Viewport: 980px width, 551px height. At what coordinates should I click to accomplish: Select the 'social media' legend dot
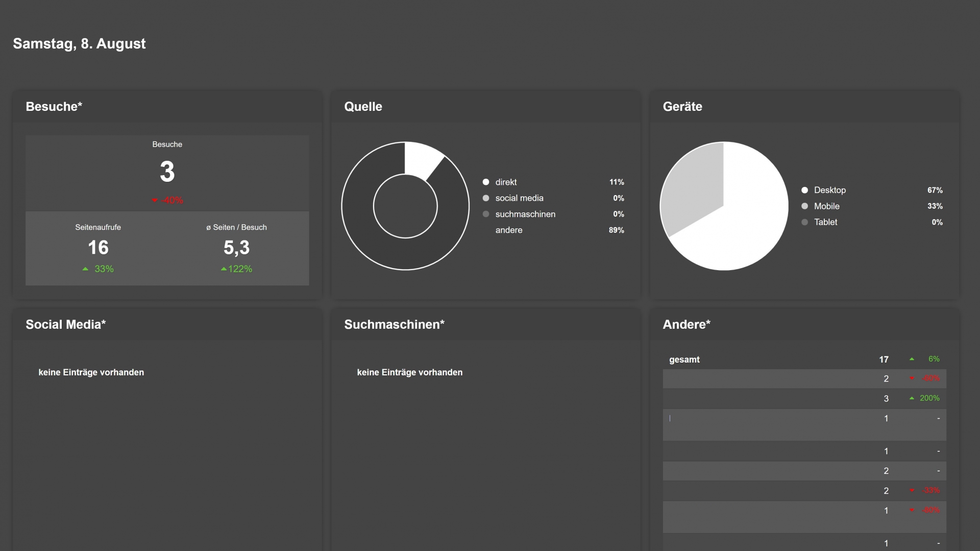pyautogui.click(x=486, y=198)
